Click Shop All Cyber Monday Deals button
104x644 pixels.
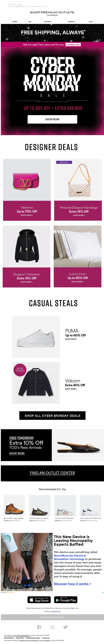(52, 416)
